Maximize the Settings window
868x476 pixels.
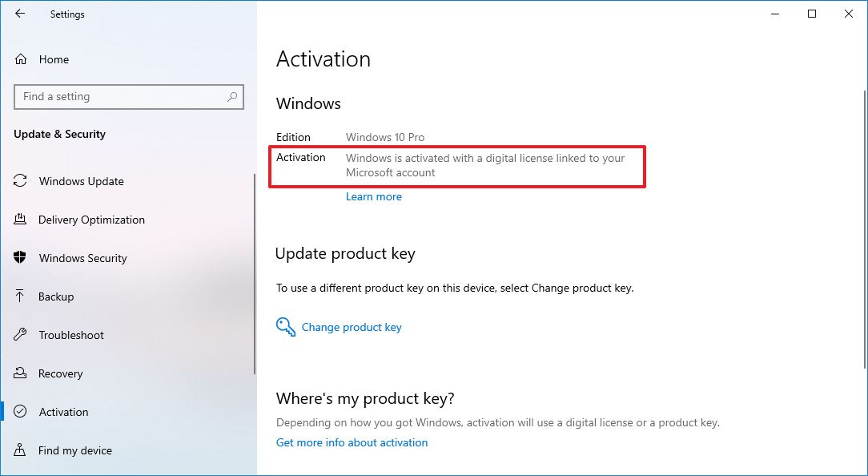[x=812, y=14]
